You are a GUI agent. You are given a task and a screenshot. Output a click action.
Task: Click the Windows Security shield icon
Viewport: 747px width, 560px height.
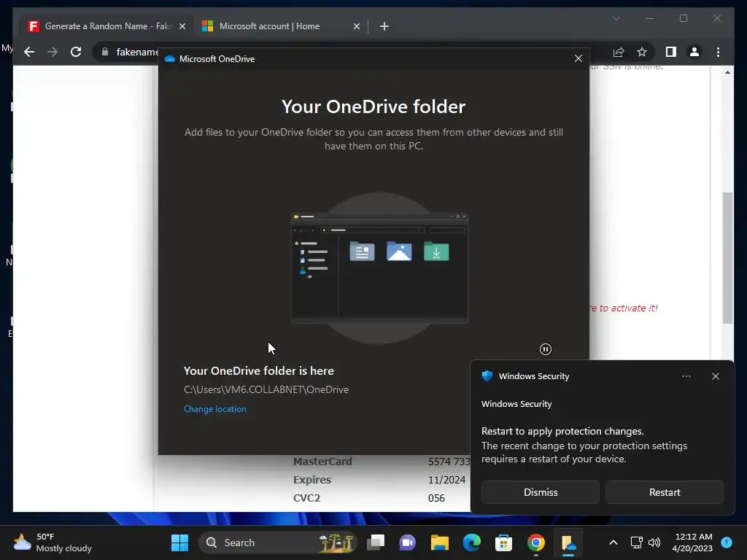point(487,376)
